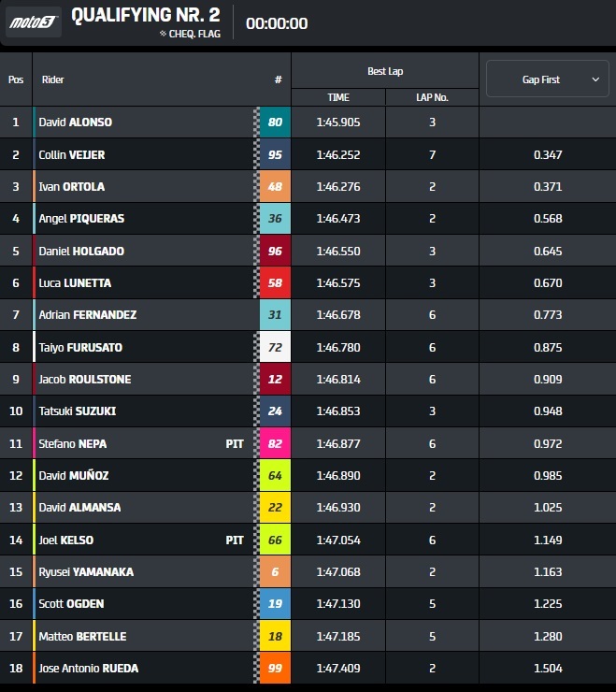616x692 pixels.
Task: Click the PIT indicator for Joel Kelso
Action: coord(235,541)
